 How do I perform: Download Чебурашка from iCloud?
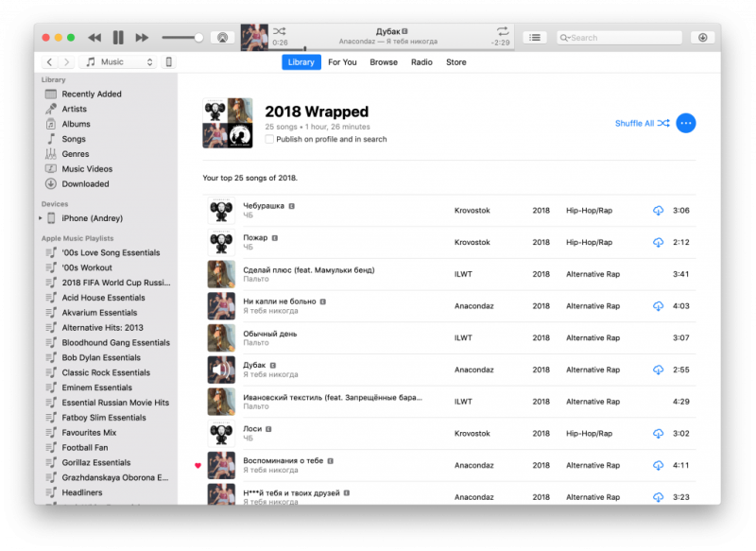click(658, 211)
